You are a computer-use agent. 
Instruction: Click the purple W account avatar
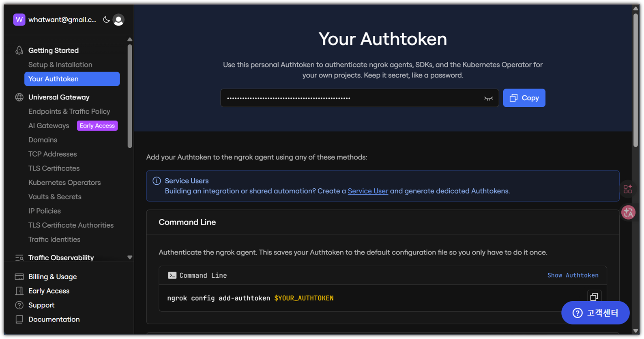point(19,19)
